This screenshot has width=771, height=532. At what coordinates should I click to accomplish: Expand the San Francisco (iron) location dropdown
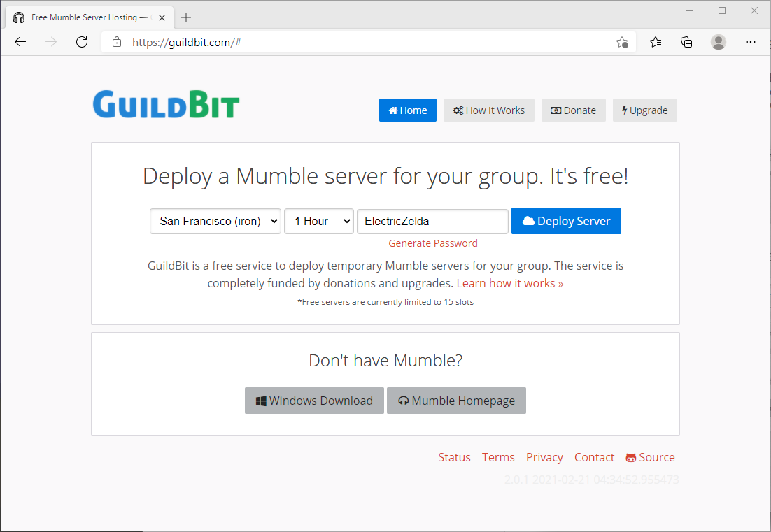point(215,221)
